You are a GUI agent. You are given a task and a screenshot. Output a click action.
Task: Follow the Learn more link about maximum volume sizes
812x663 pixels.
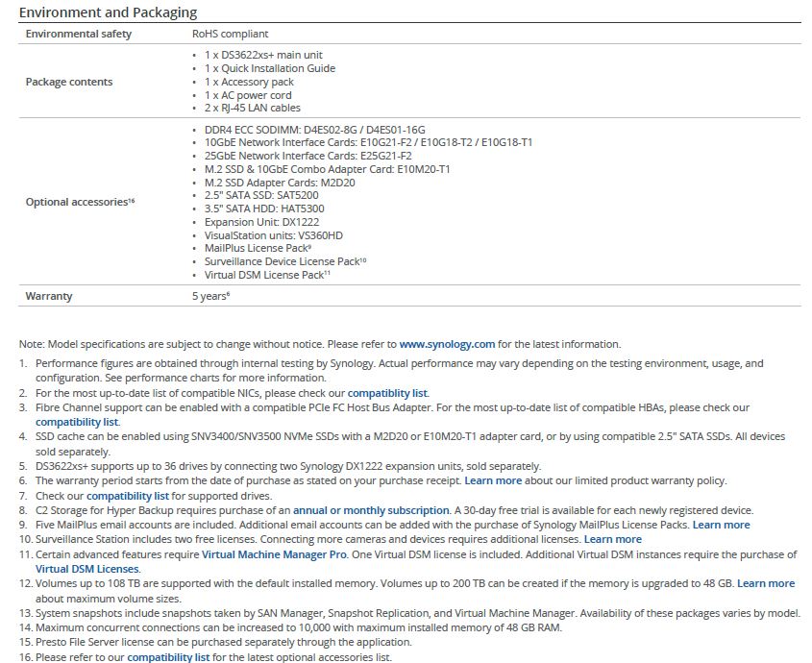766,583
